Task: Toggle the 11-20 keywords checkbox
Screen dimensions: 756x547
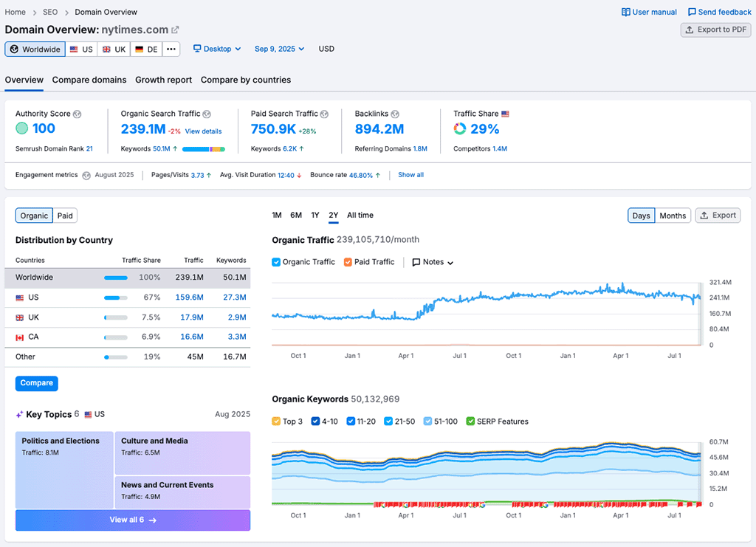Action: 351,422
